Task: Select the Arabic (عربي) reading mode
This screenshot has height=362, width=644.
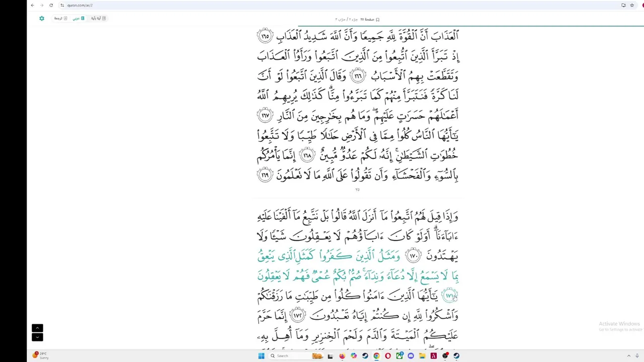Action: [x=78, y=18]
